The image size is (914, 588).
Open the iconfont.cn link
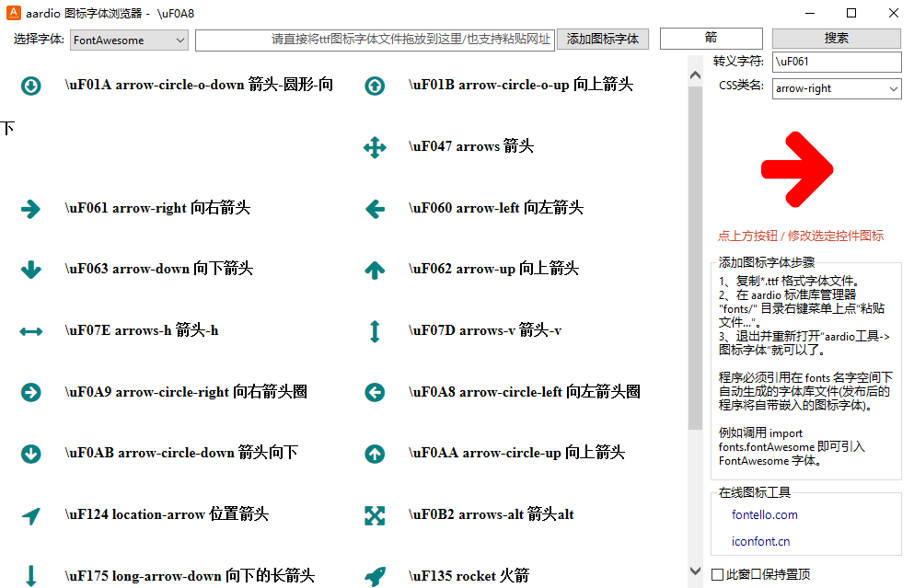coord(760,542)
